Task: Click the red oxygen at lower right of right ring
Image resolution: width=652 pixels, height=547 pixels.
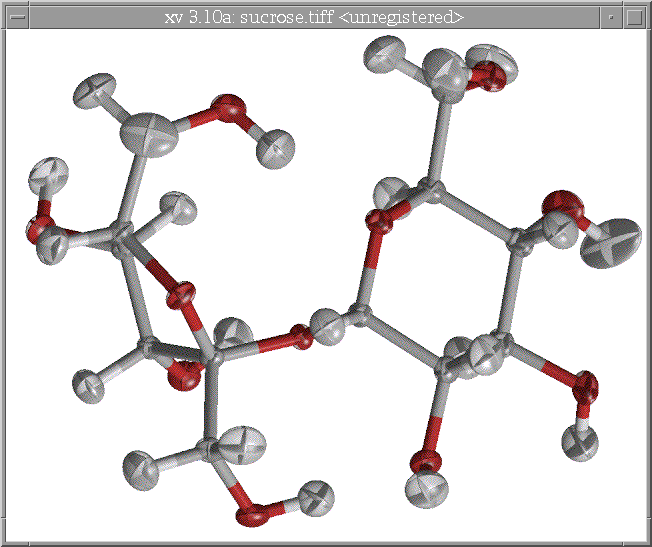Action: (585, 384)
